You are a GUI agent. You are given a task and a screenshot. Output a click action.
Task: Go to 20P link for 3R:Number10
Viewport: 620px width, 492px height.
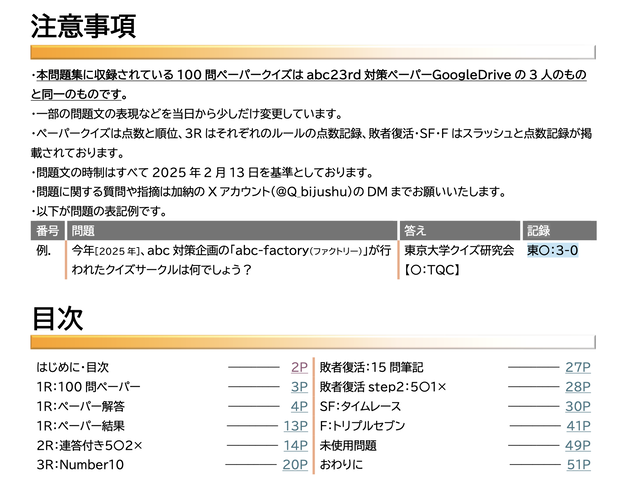pyautogui.click(x=295, y=465)
